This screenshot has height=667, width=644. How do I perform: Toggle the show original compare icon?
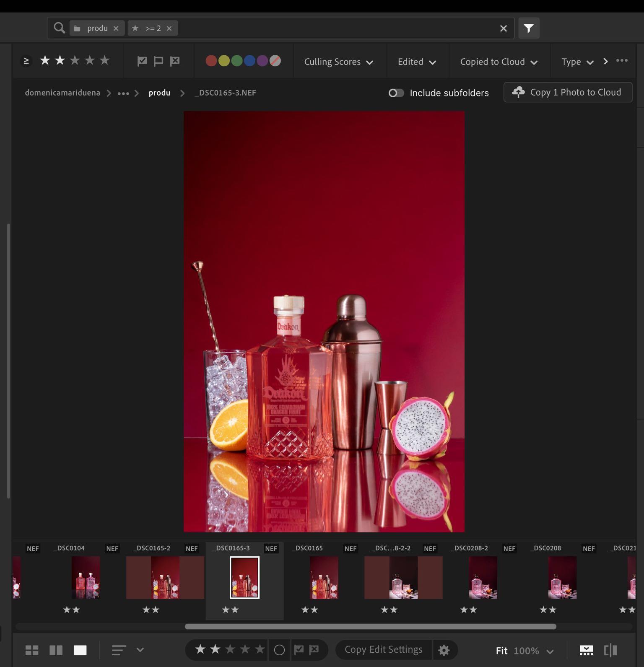pos(610,650)
